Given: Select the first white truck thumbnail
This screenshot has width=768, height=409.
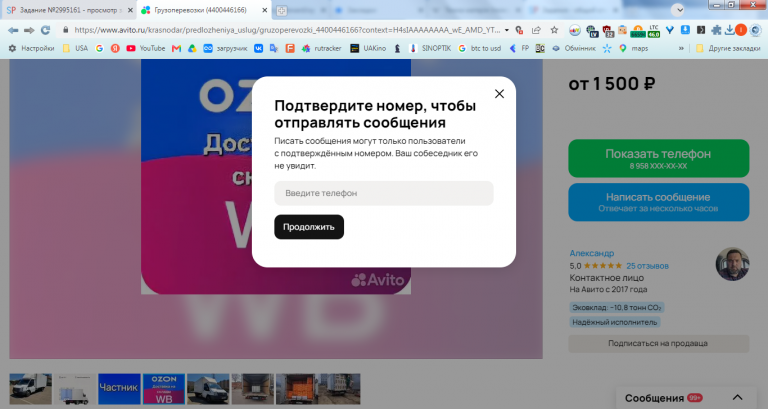Looking at the screenshot, I should tap(30, 389).
